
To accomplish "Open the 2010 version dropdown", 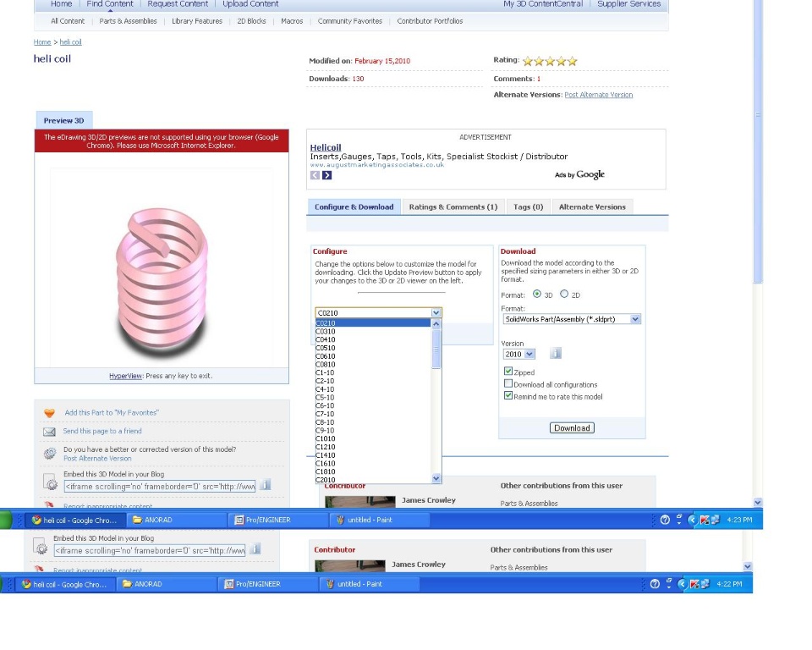I will [x=529, y=354].
